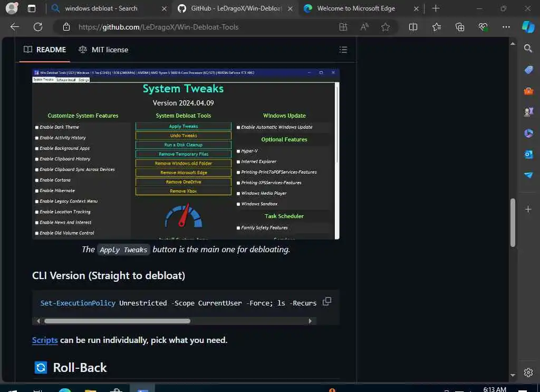Screen dimensions: 540x392
Task: Close the Welcome to Microsoft Edge tab
Action: (x=416, y=8)
